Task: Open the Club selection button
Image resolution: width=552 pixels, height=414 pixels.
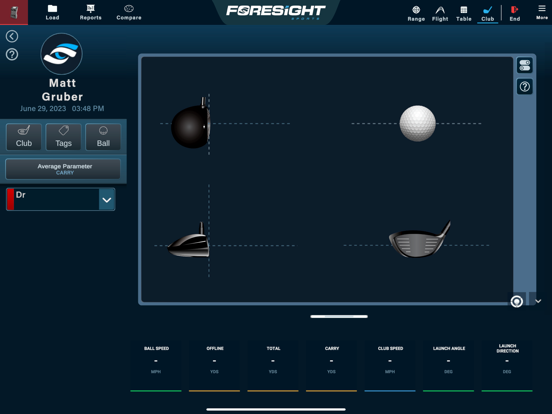Action: 24,137
